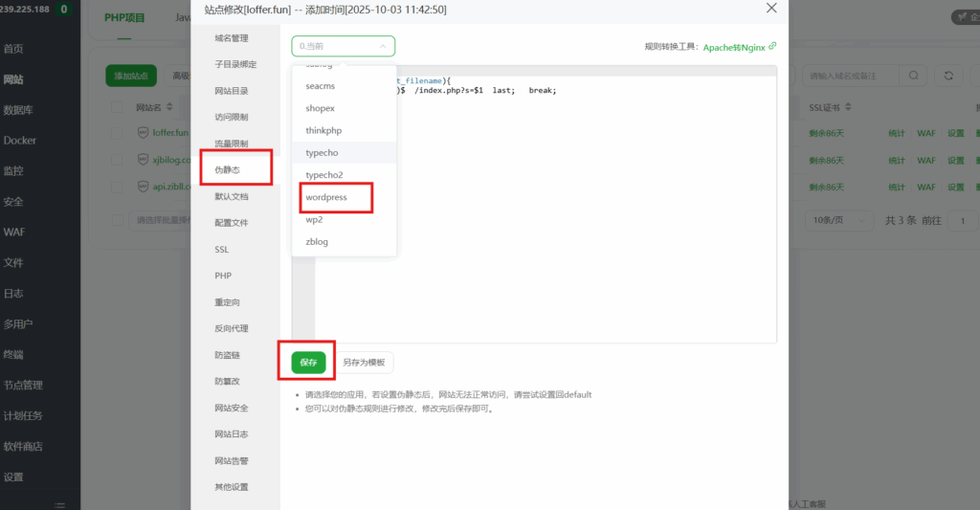Check the checkbox for the loffer.fun row
The height and width of the screenshot is (510, 980).
coord(118,133)
